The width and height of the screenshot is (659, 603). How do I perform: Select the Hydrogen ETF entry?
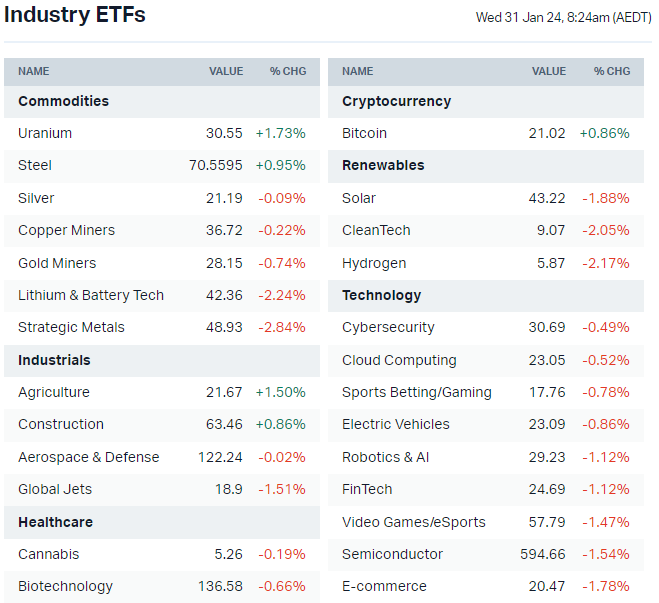(374, 263)
